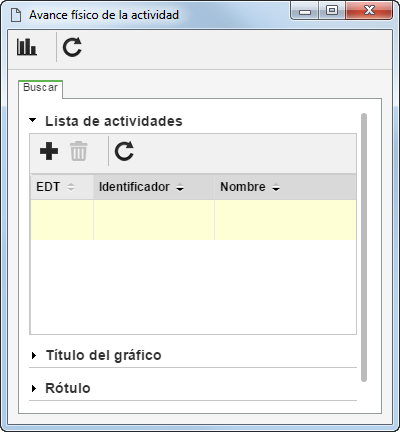Screen dimensions: 400x432
Task: Click the top toolbar refresh icon
Action: click(x=72, y=47)
